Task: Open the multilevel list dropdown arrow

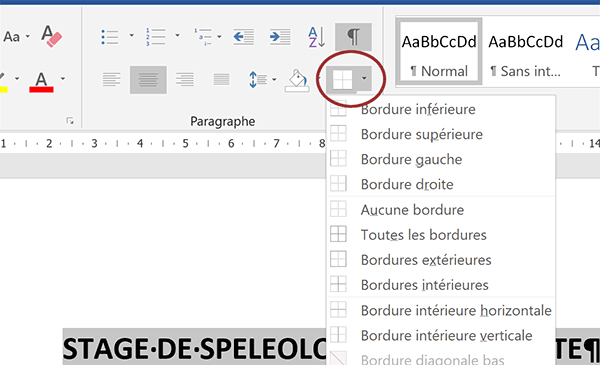Action: [219, 37]
